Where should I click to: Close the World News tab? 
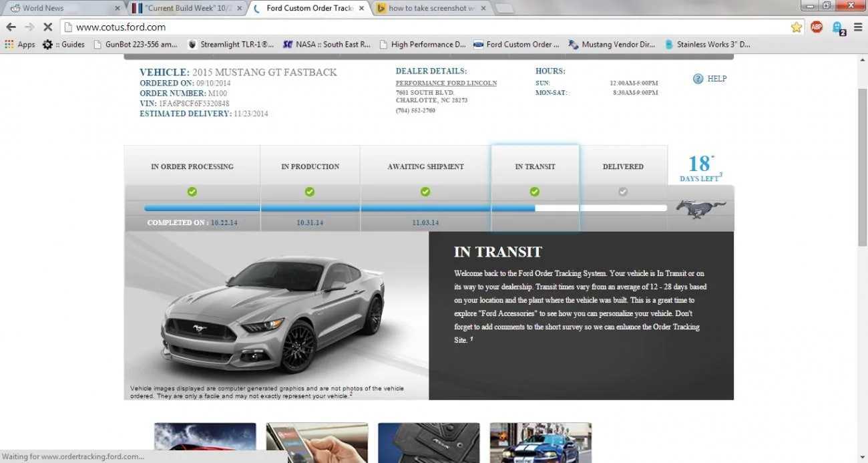coord(118,8)
